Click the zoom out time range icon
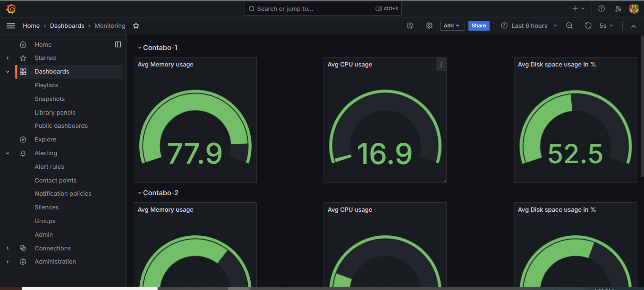 [x=569, y=26]
